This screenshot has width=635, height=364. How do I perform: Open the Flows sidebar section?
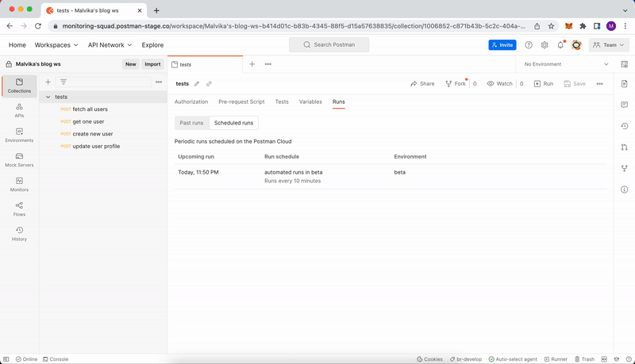(x=19, y=209)
